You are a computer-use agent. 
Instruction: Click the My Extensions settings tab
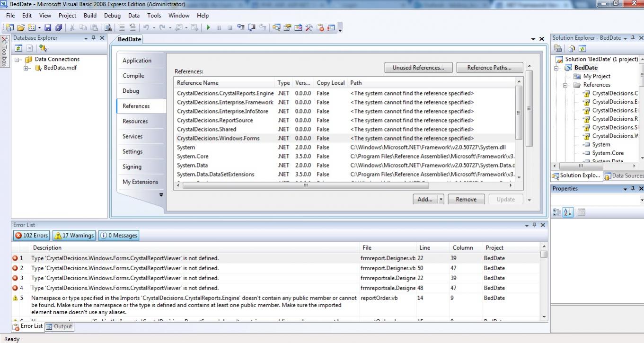click(x=140, y=182)
